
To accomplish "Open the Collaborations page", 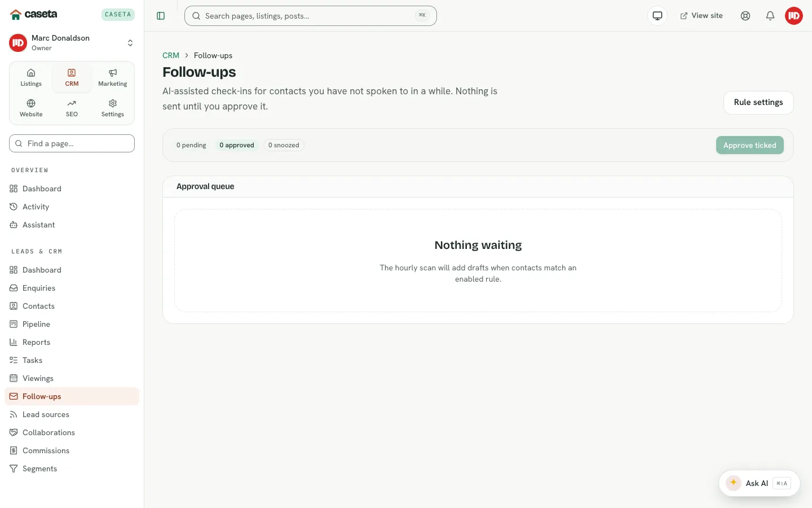I will click(x=72, y=432).
